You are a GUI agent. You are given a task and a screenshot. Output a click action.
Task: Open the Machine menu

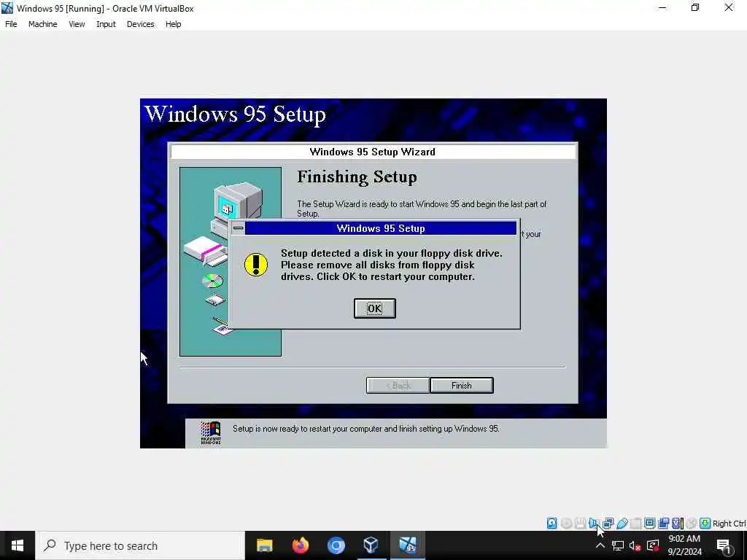[42, 24]
